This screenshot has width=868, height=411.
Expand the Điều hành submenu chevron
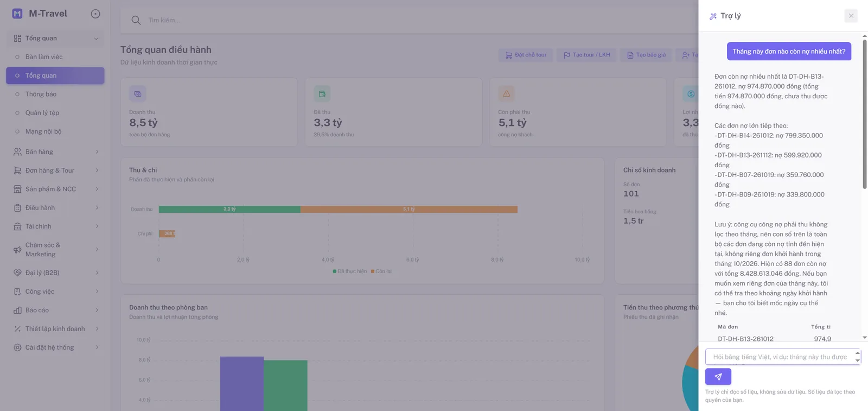97,208
